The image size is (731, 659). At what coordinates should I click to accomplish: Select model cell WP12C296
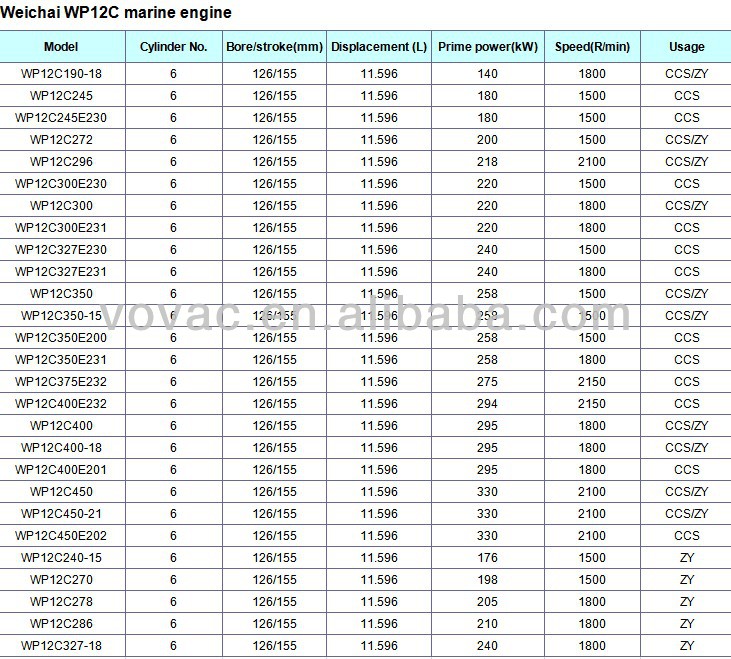click(x=61, y=162)
